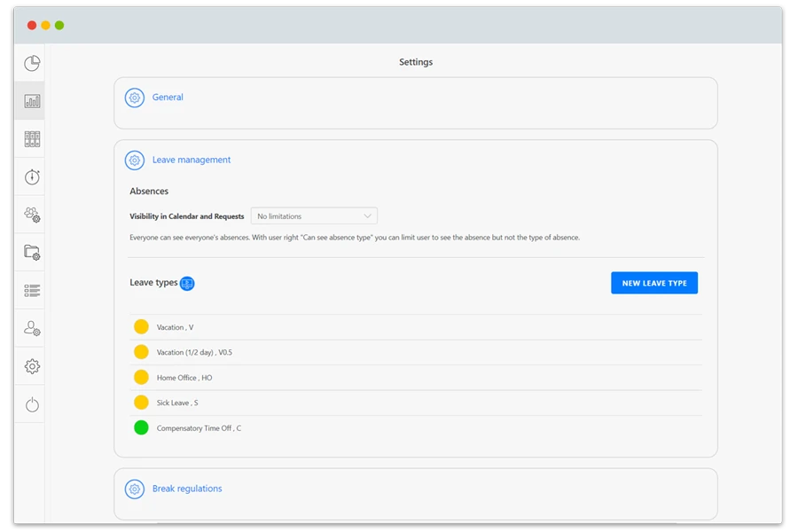Collapse the Leave management section
The height and width of the screenshot is (532, 798).
pyautogui.click(x=191, y=160)
